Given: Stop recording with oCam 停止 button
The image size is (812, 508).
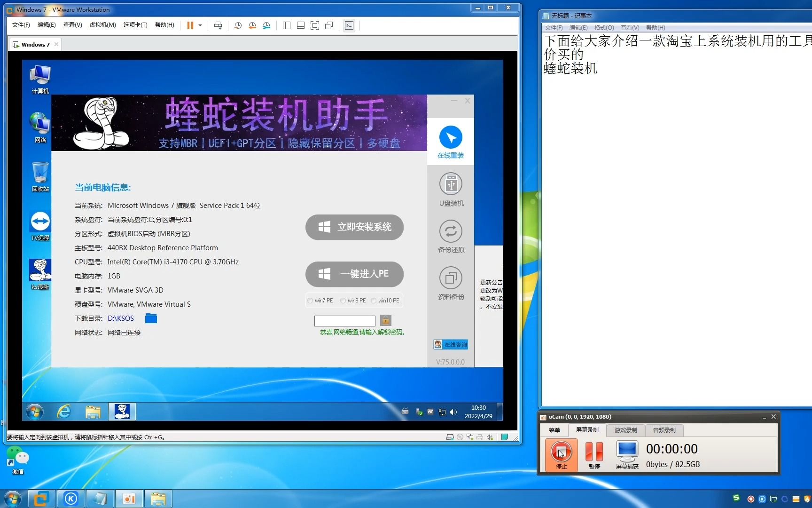Looking at the screenshot, I should [561, 455].
